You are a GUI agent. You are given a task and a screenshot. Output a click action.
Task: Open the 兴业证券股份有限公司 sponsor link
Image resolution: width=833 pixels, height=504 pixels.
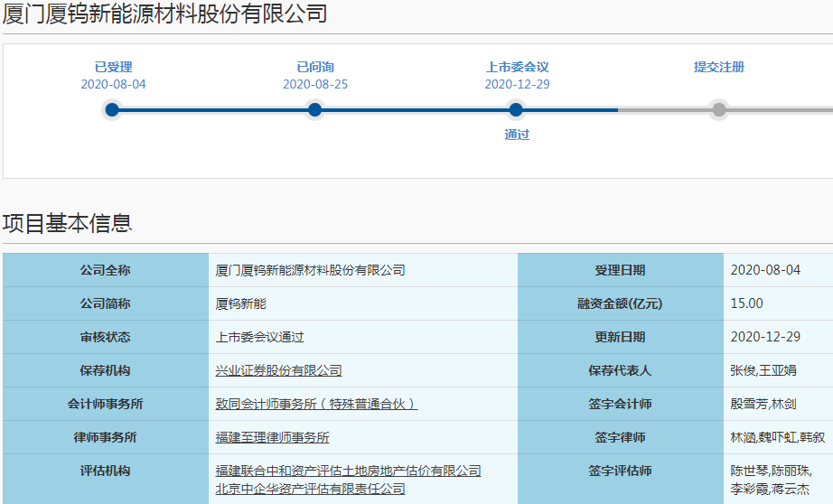pyautogui.click(x=278, y=370)
